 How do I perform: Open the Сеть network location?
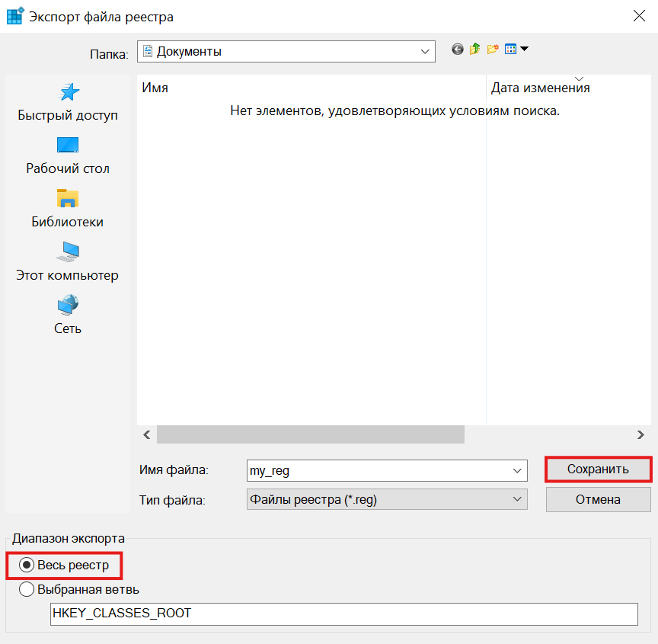[x=68, y=316]
